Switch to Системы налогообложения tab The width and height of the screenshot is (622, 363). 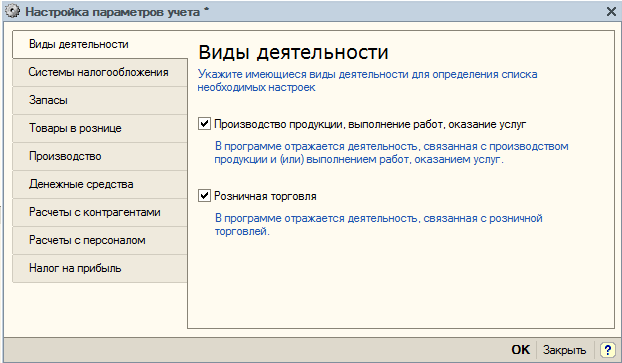(100, 73)
